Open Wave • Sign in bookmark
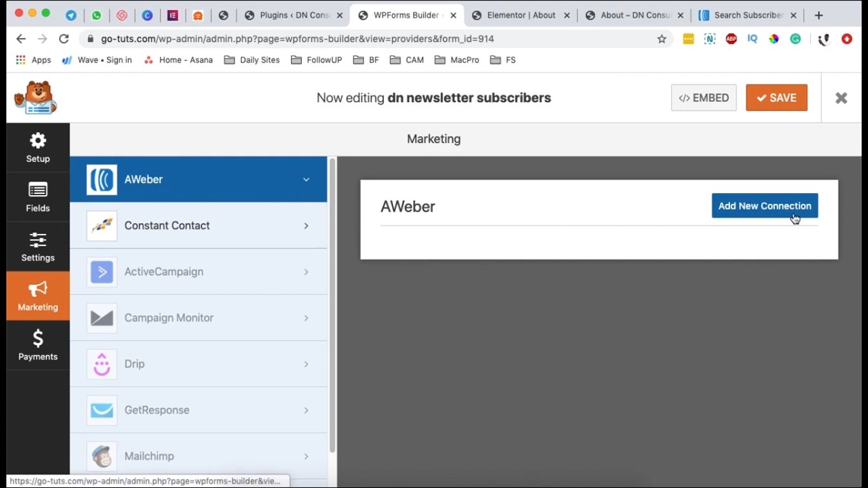 tap(97, 60)
